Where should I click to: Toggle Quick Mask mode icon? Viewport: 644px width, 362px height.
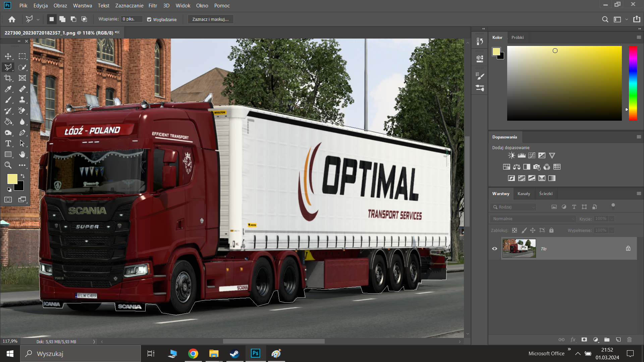pos(8,200)
